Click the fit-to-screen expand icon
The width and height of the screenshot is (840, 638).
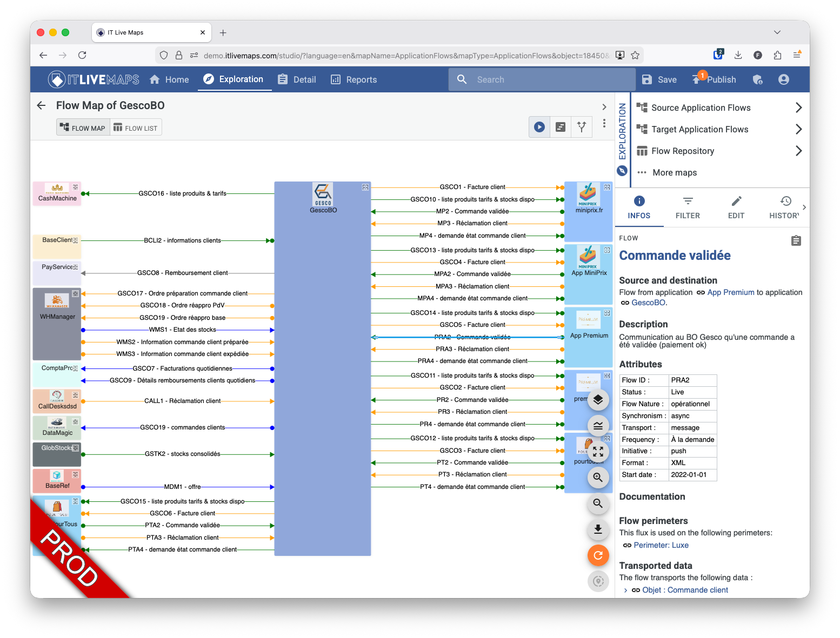click(598, 452)
